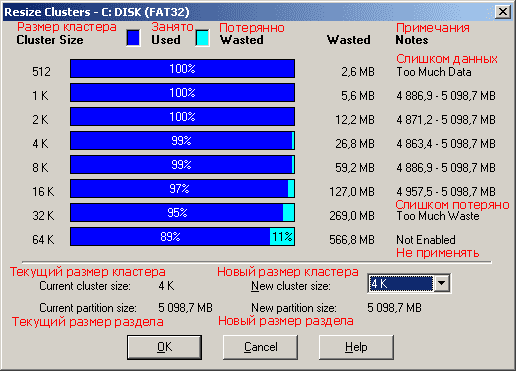Click the 11% wasted segment of the 64 K bar

pyautogui.click(x=282, y=237)
